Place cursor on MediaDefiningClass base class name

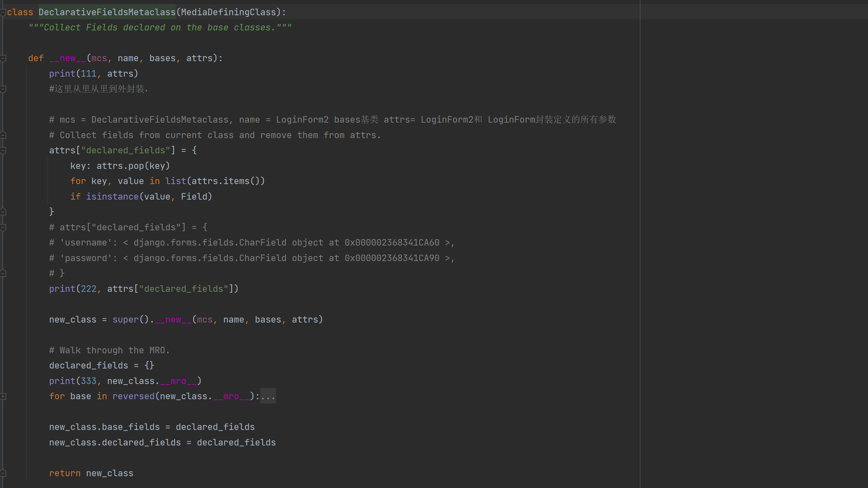[x=228, y=12]
